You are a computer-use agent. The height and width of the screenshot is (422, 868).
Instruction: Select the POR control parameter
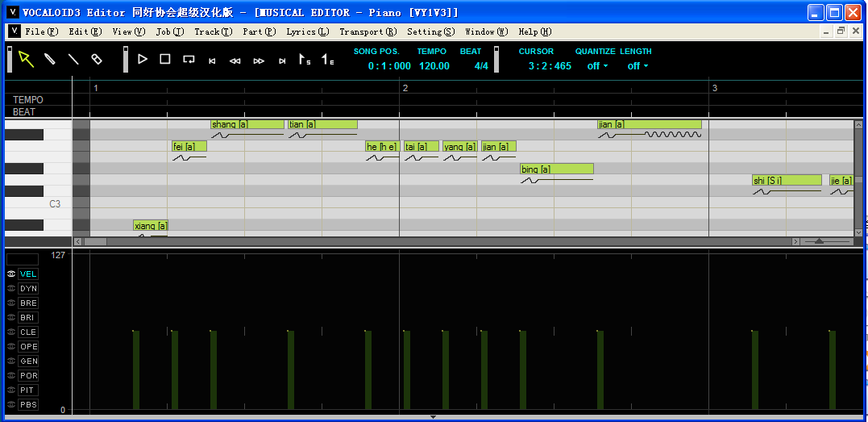pos(28,375)
